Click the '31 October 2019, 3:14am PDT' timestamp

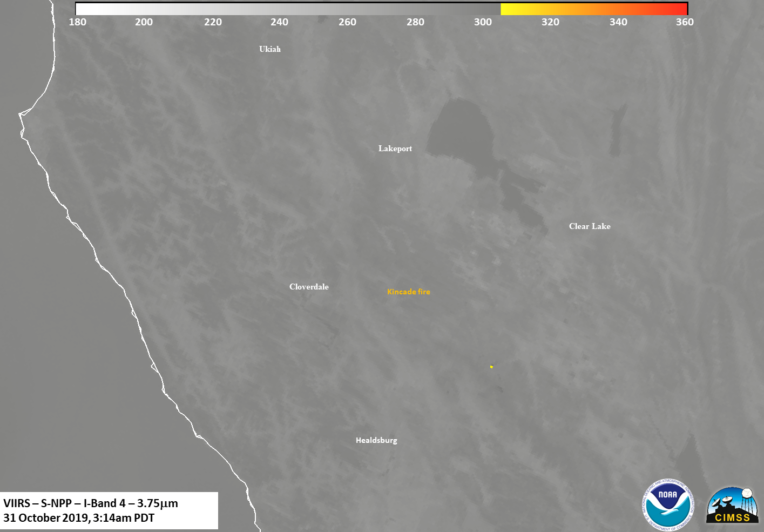coord(79,518)
